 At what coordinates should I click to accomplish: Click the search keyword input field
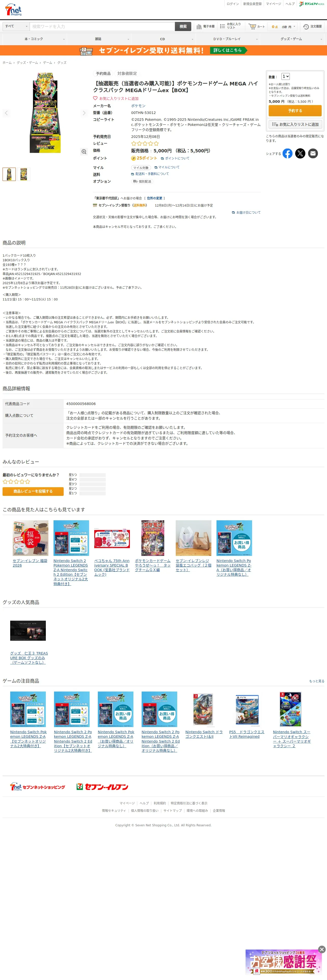[102, 26]
